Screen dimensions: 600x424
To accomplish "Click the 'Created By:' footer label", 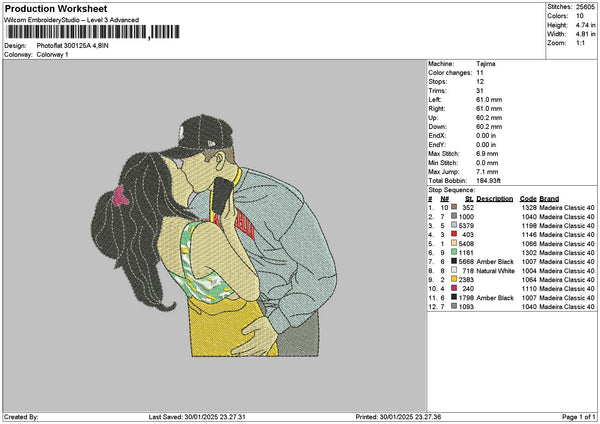I will coord(21,417).
